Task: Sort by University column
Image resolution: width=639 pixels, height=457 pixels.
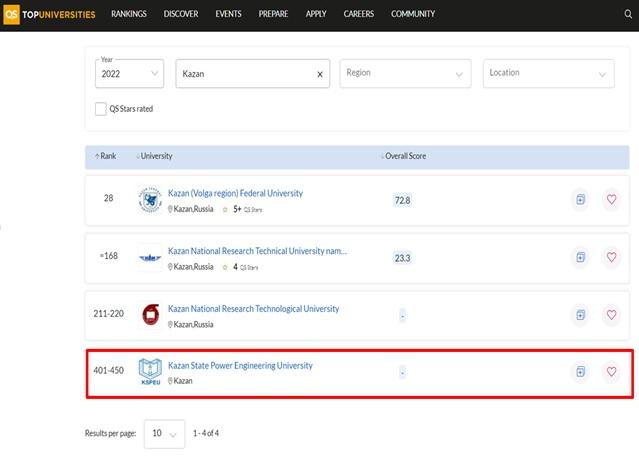Action: (154, 156)
